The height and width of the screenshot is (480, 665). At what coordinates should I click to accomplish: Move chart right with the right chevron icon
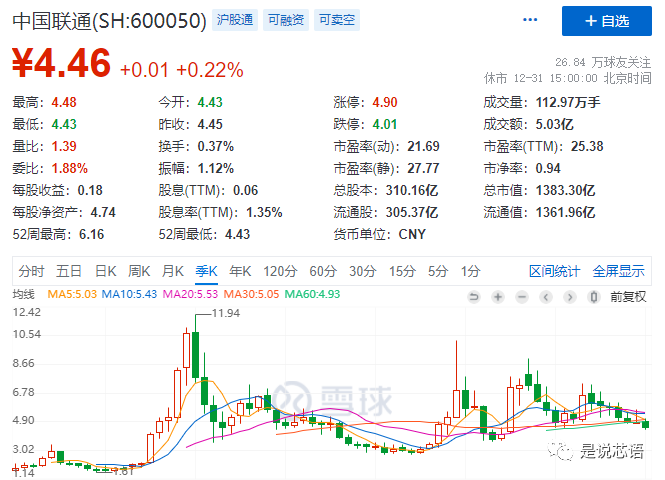tap(570, 297)
